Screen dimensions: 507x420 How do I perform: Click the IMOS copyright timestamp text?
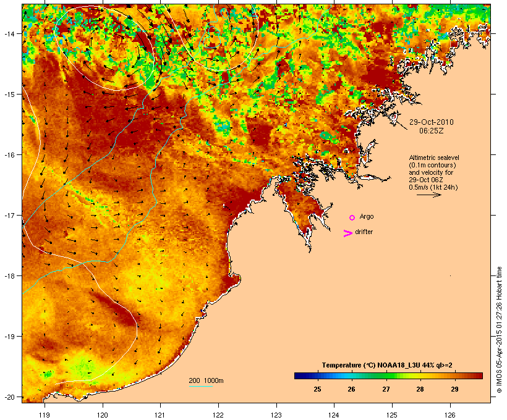point(499,330)
